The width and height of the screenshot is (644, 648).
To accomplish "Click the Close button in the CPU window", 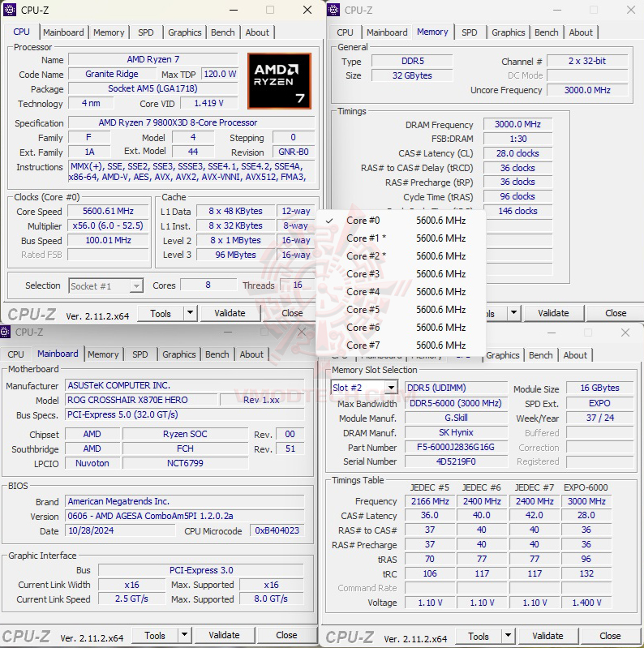I will [292, 313].
